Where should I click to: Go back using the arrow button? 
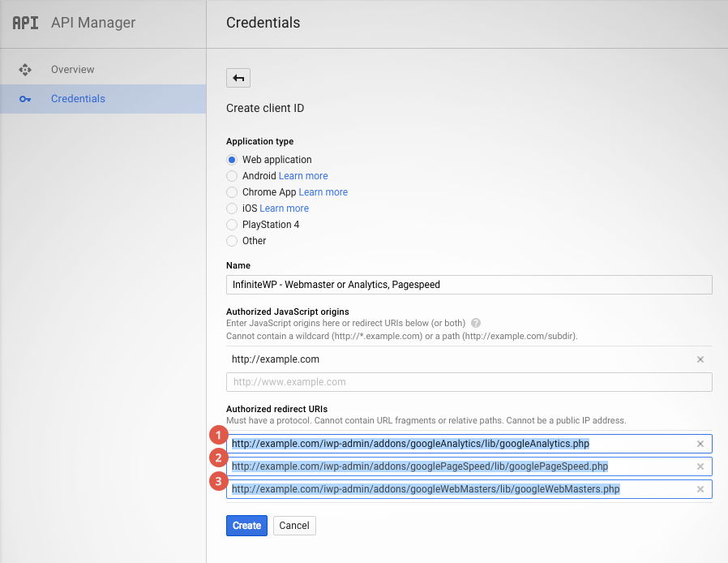coord(238,78)
